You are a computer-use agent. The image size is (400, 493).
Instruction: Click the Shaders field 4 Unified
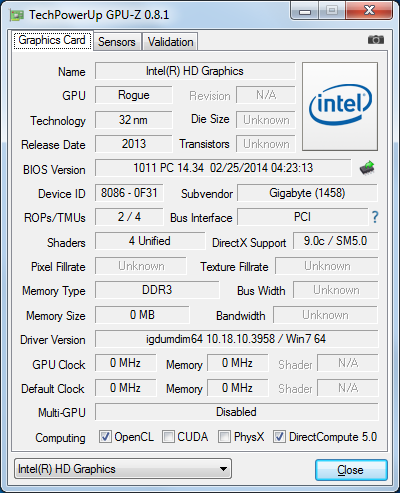pos(150,241)
